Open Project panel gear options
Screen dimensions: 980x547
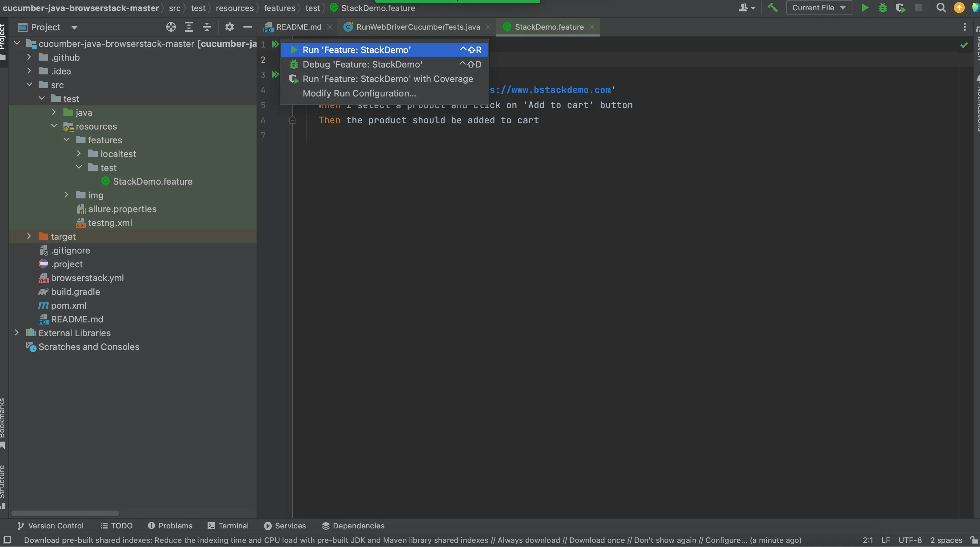click(x=229, y=27)
